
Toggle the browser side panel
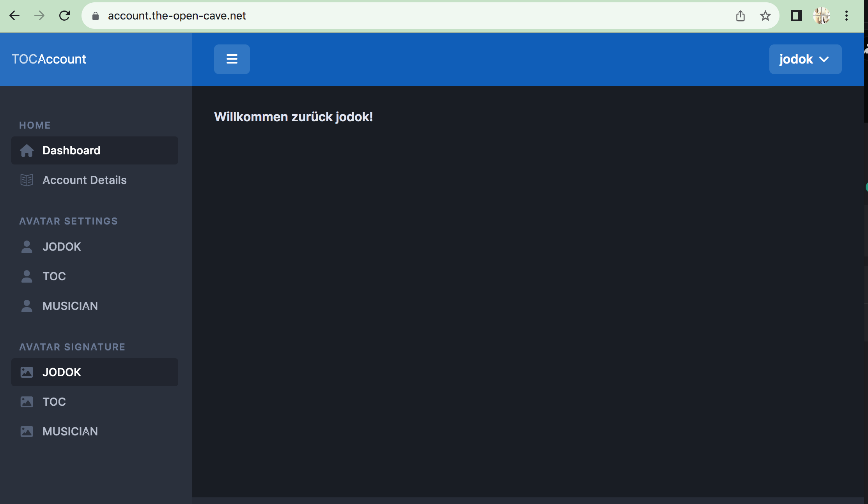click(x=796, y=16)
